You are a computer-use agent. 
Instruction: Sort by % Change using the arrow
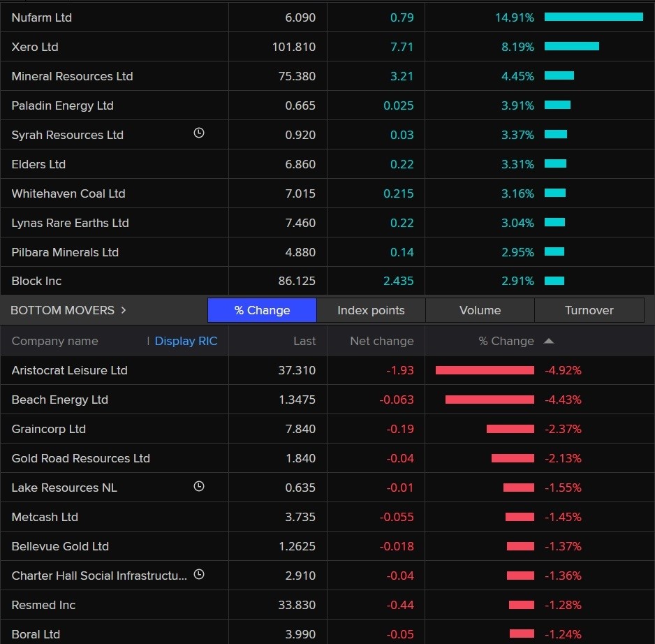tap(549, 341)
